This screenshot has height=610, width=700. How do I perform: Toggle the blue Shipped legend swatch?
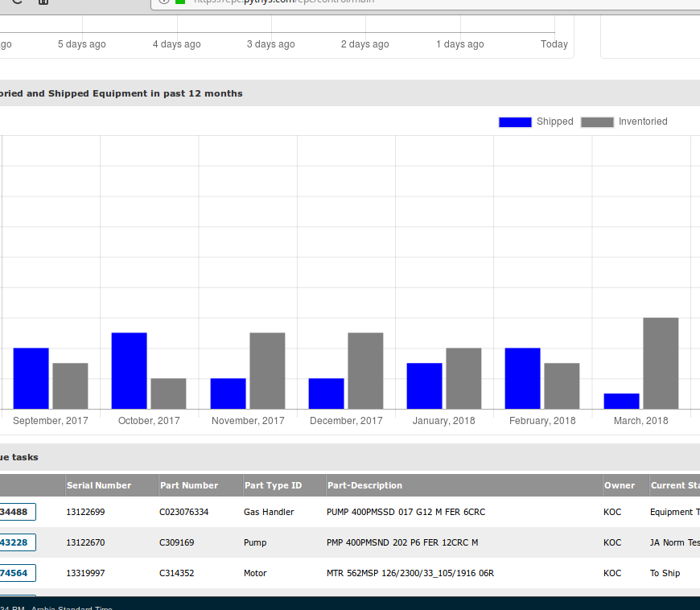[515, 122]
